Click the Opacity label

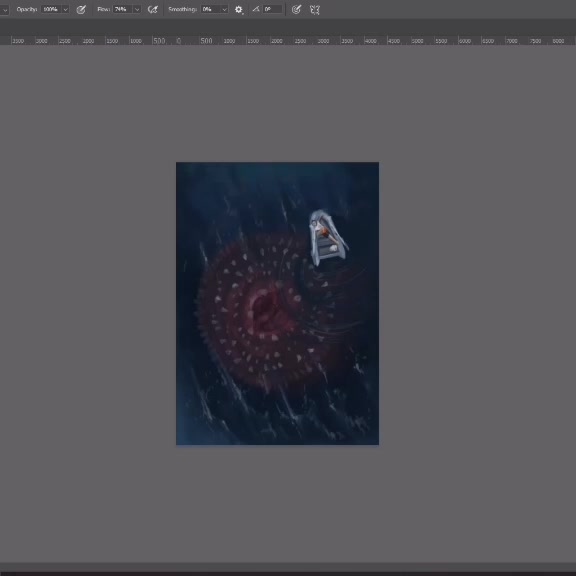pyautogui.click(x=27, y=9)
